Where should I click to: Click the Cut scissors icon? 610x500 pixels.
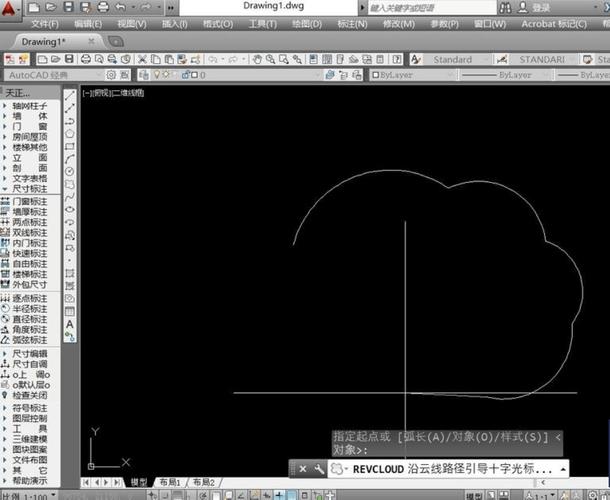tap(142, 59)
